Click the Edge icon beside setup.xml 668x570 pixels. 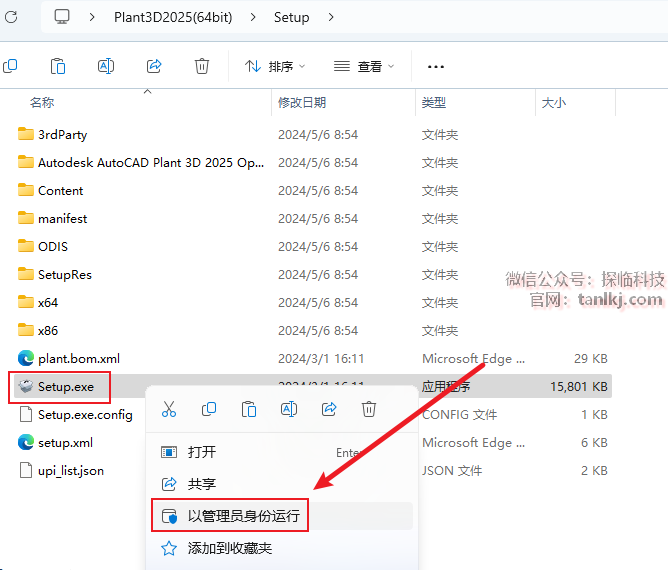pyautogui.click(x=26, y=443)
